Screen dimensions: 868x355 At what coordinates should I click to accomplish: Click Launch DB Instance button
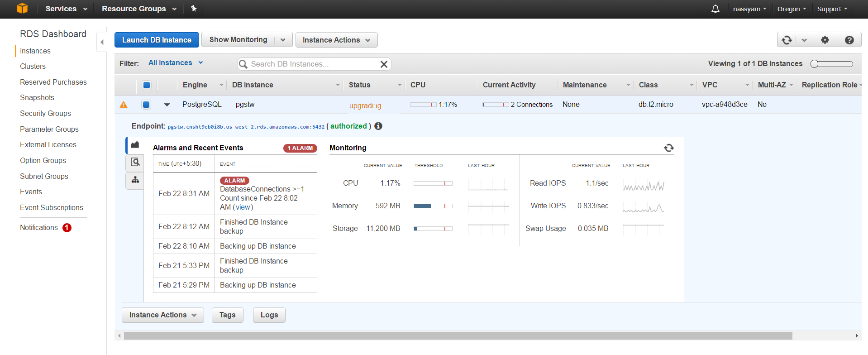point(157,40)
